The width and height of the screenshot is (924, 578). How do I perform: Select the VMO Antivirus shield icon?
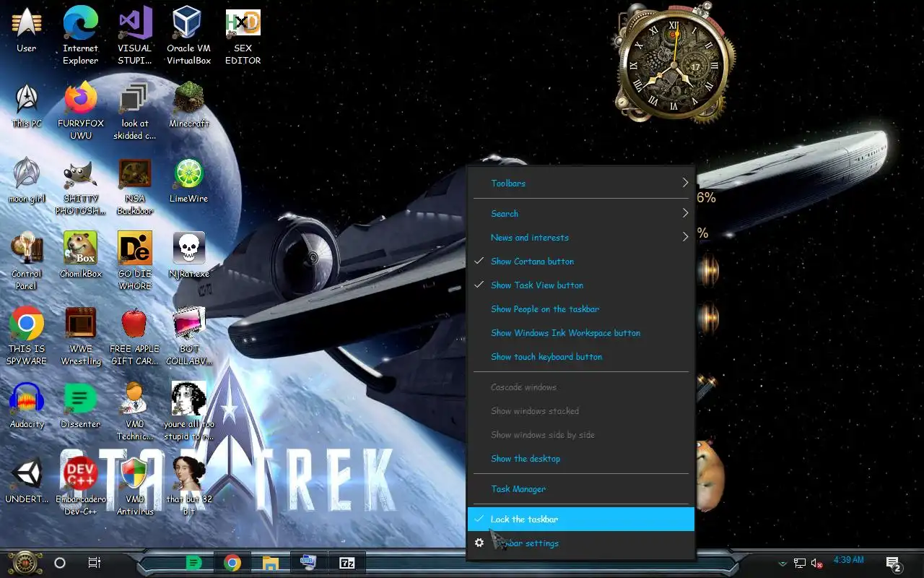[135, 487]
